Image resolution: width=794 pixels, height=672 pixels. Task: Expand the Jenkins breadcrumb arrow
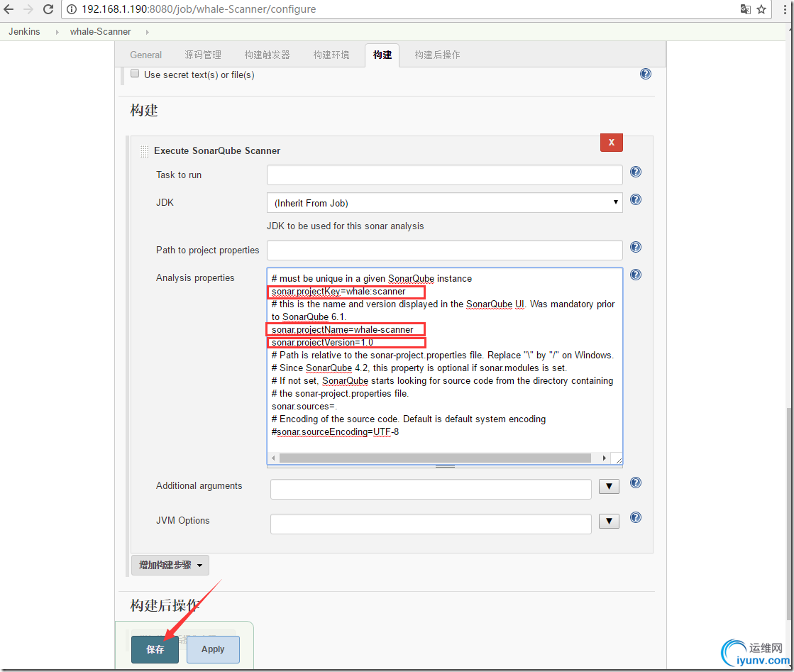(x=57, y=32)
